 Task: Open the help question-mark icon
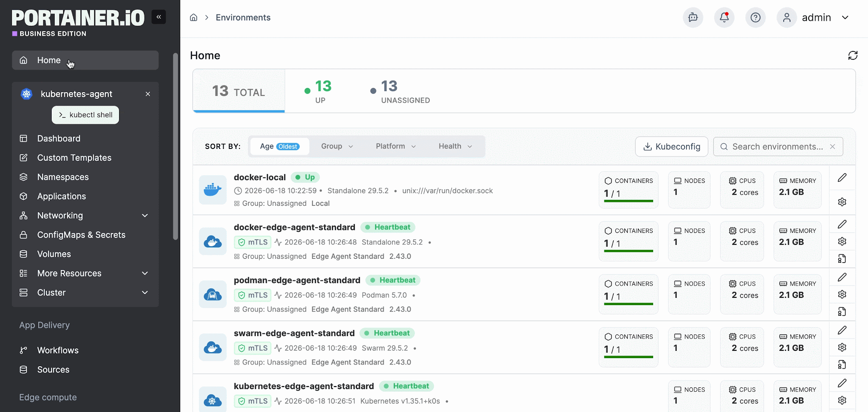click(x=755, y=17)
